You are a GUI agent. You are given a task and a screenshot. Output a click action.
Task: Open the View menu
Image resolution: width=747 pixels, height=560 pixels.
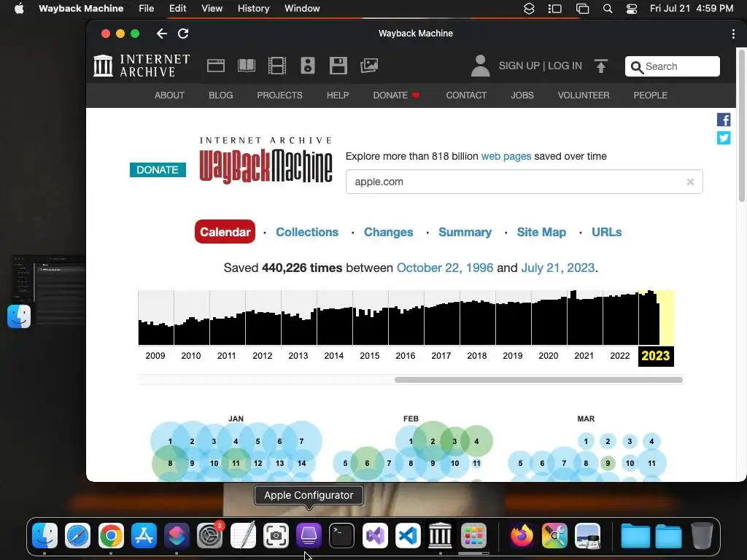coord(212,9)
